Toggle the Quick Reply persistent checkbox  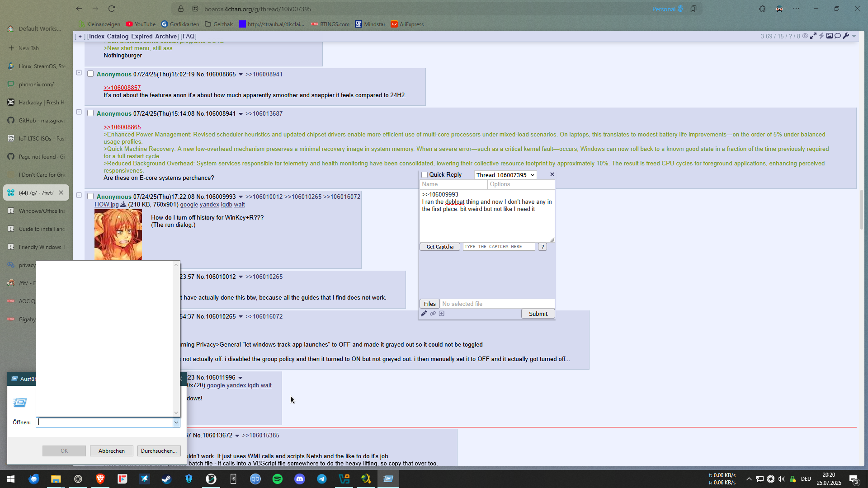click(425, 175)
